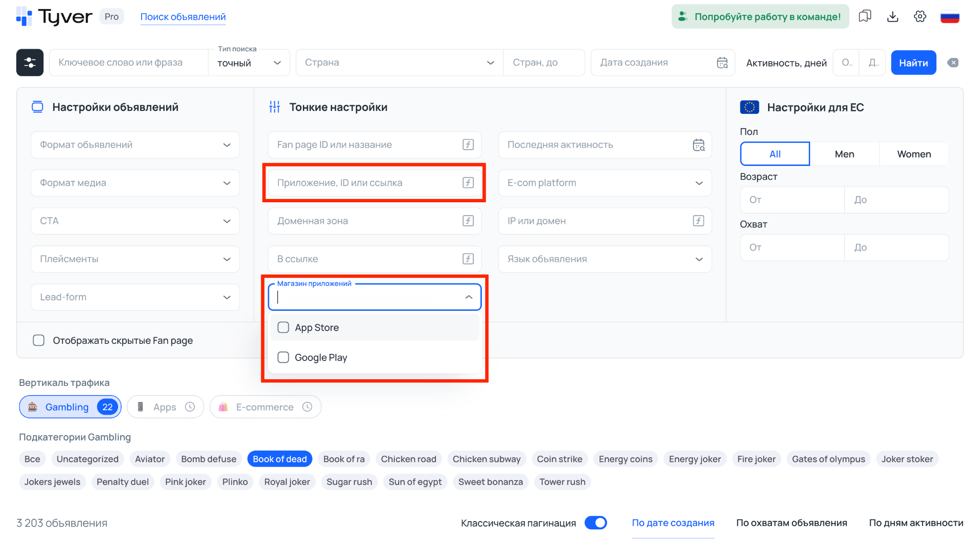Sort by activity days tab
980x549 pixels.
916,523
